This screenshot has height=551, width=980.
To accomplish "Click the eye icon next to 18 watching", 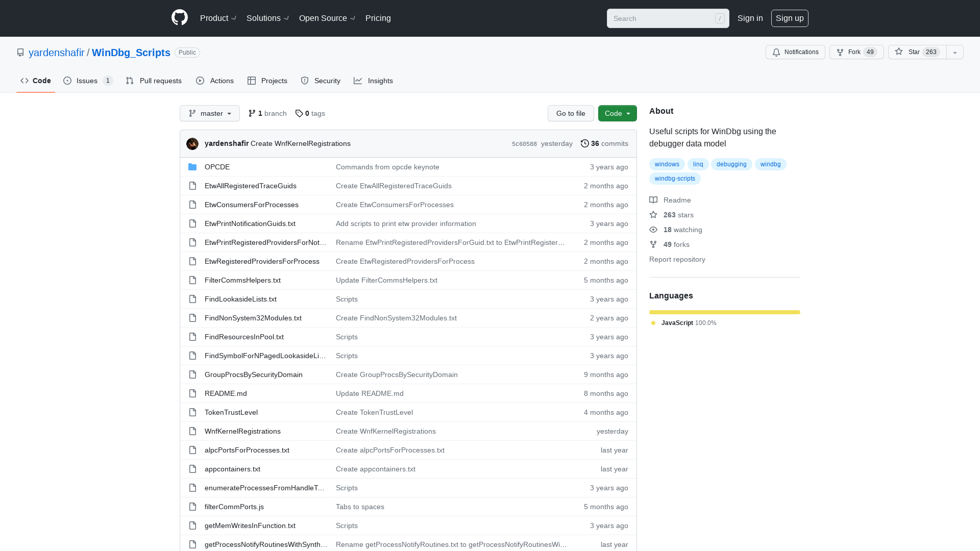I will pyautogui.click(x=653, y=230).
